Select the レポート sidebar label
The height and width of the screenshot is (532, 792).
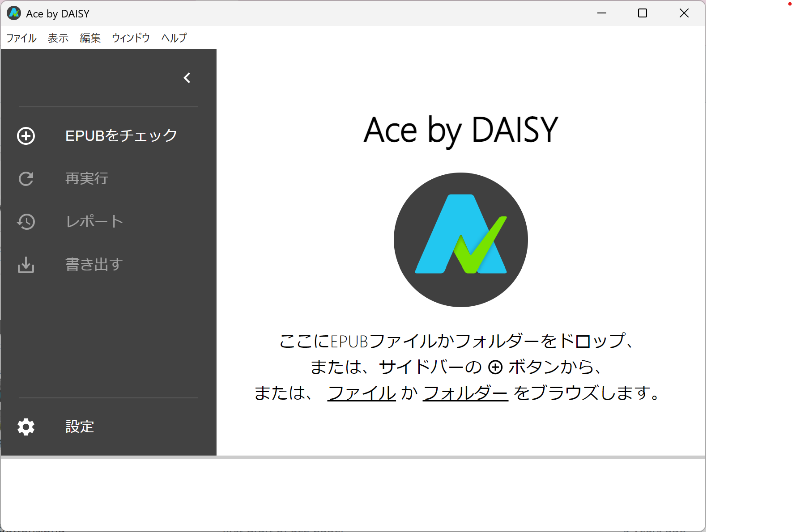click(94, 221)
